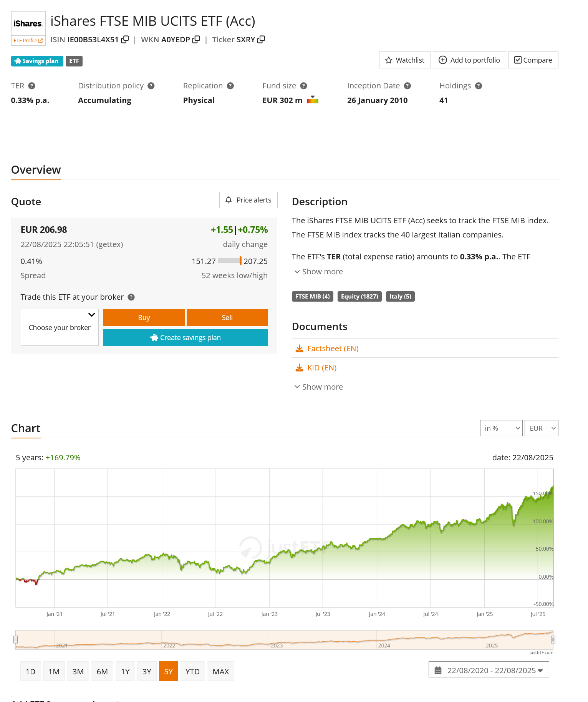Open the Italy (5) tag
The width and height of the screenshot is (588, 702).
click(x=400, y=296)
